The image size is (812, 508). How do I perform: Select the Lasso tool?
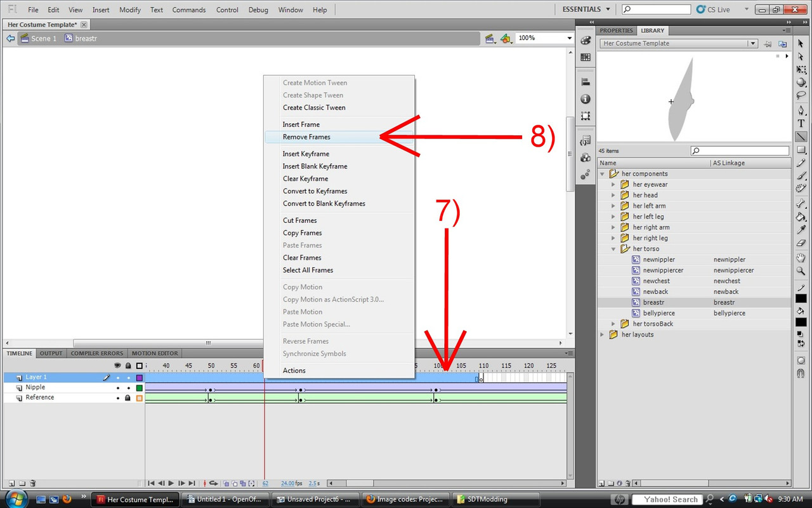(x=801, y=95)
